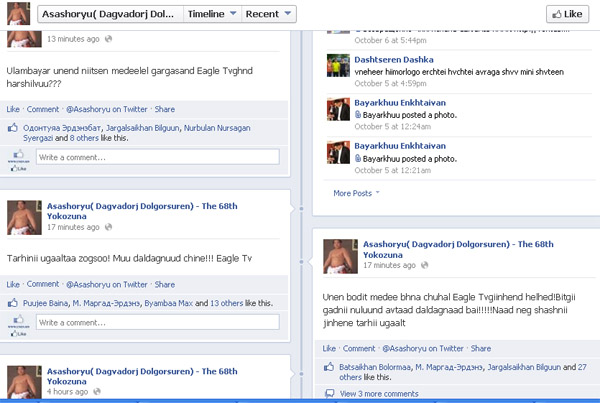This screenshot has width=600, height=403.
Task: Comment on the Unen bodit medee post
Action: 359,348
